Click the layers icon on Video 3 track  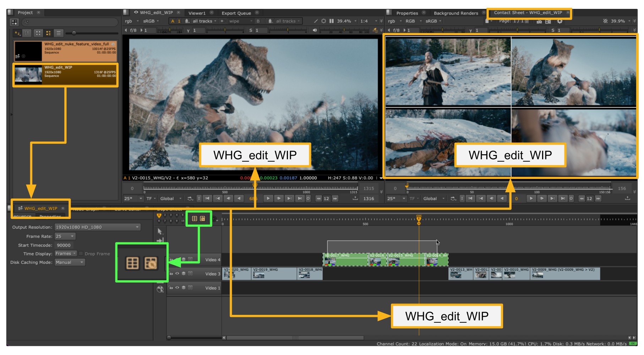click(x=184, y=274)
